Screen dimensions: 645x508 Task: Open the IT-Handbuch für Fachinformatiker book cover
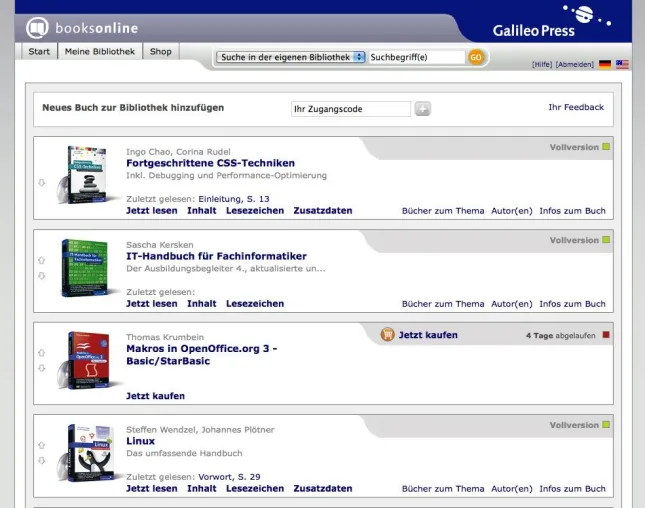coord(84,268)
